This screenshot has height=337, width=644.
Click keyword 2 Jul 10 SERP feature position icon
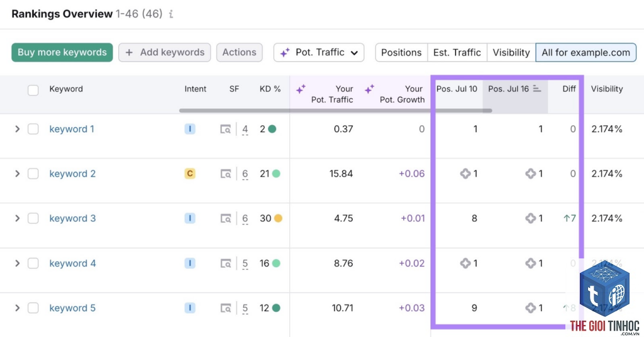point(465,174)
